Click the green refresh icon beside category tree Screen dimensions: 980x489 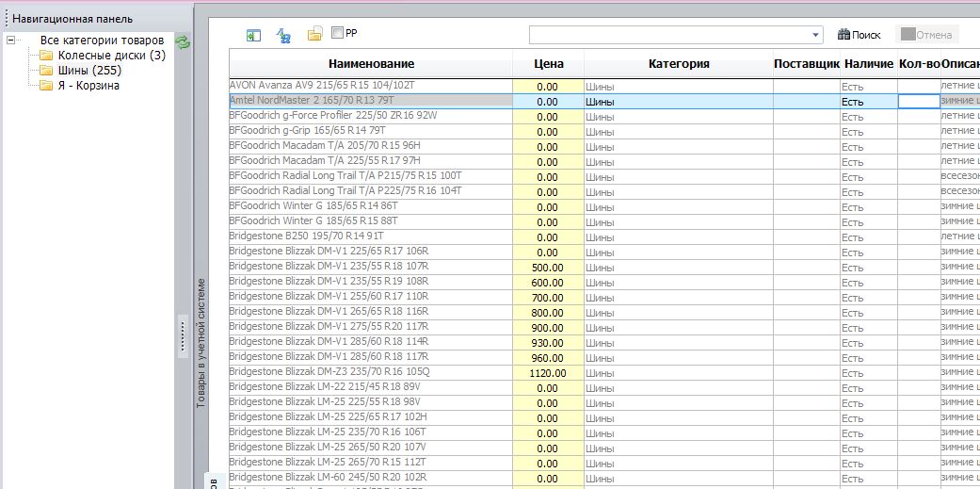pos(183,42)
